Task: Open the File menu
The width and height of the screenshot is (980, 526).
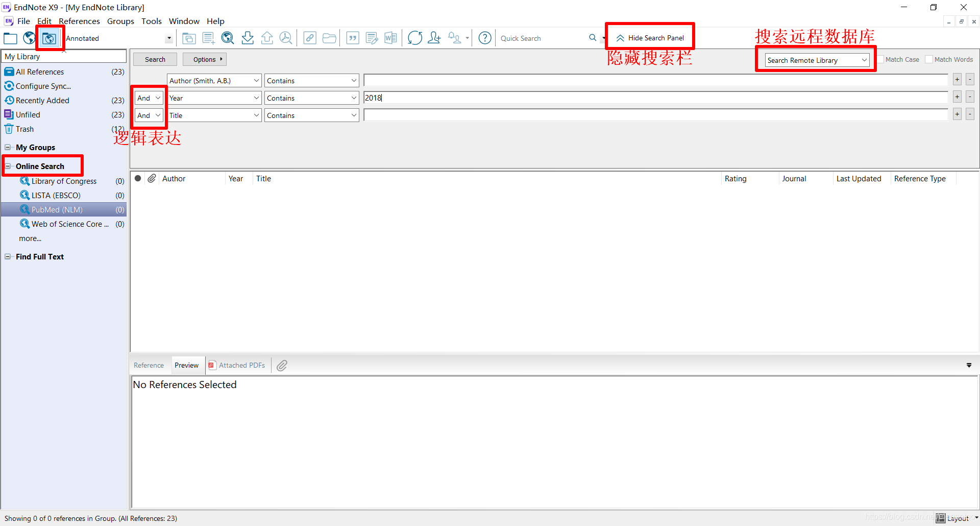Action: pyautogui.click(x=23, y=21)
